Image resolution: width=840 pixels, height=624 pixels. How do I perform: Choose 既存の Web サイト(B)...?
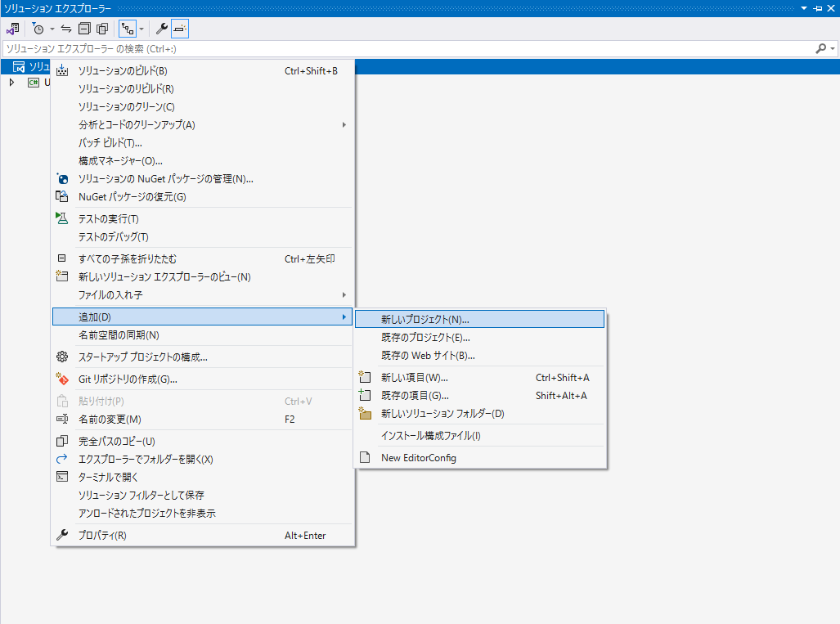480,356
